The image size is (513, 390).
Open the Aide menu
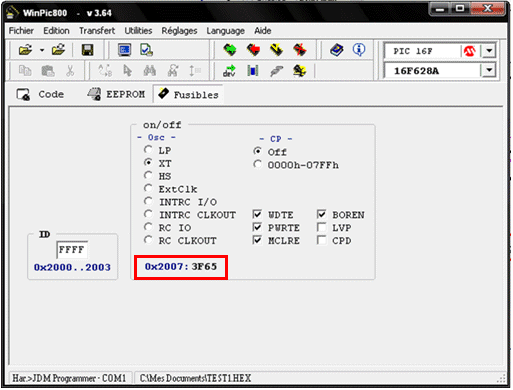pos(263,31)
